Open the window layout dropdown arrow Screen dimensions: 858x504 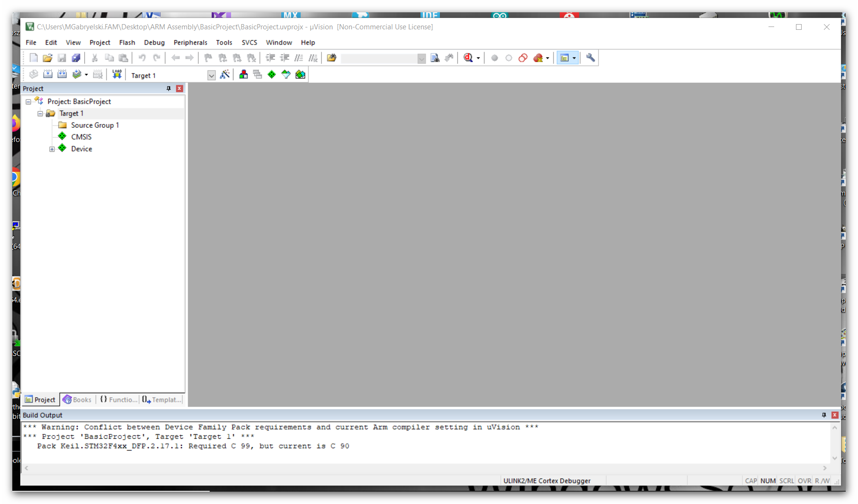pos(574,58)
